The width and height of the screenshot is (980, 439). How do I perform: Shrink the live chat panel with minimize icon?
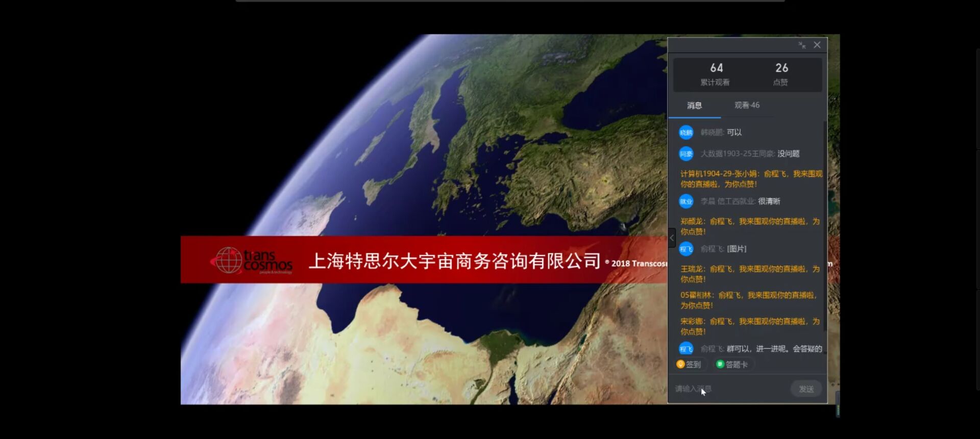802,45
